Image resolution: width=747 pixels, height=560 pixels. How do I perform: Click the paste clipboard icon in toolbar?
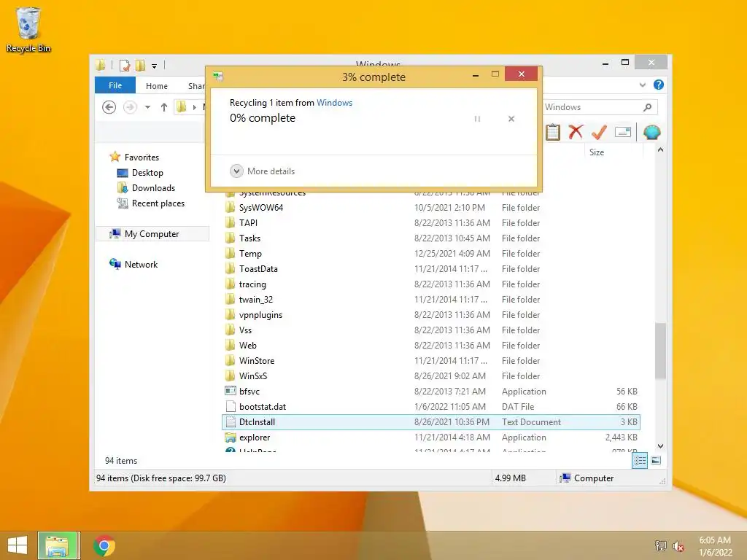pos(553,132)
